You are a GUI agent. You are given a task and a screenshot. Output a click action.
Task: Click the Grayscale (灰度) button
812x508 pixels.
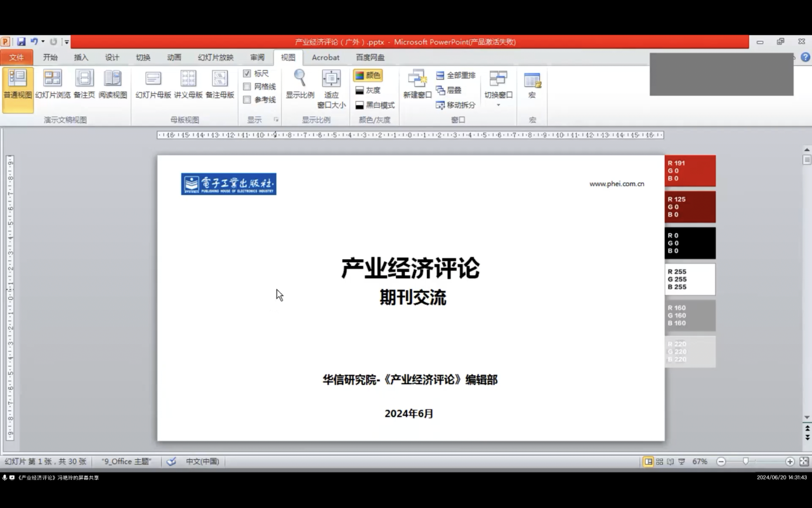[368, 90]
